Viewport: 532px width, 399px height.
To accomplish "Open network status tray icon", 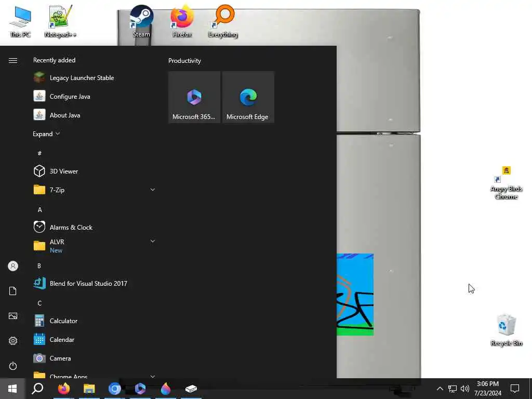I will (x=453, y=389).
